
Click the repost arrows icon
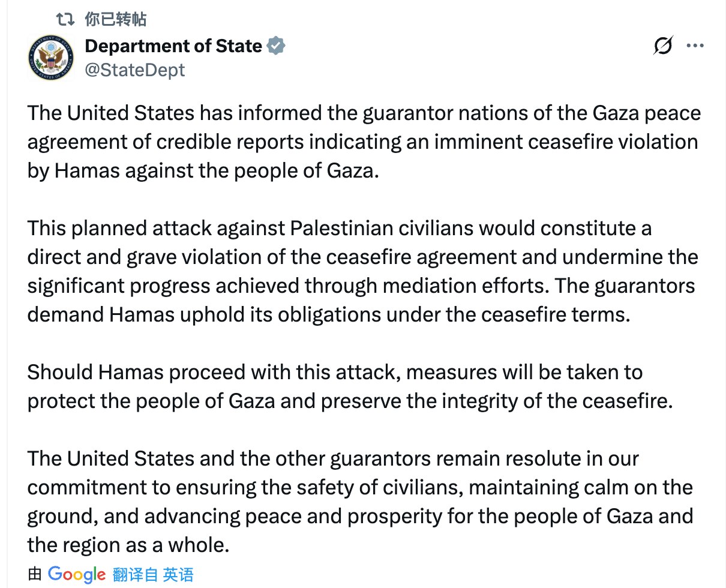click(64, 19)
